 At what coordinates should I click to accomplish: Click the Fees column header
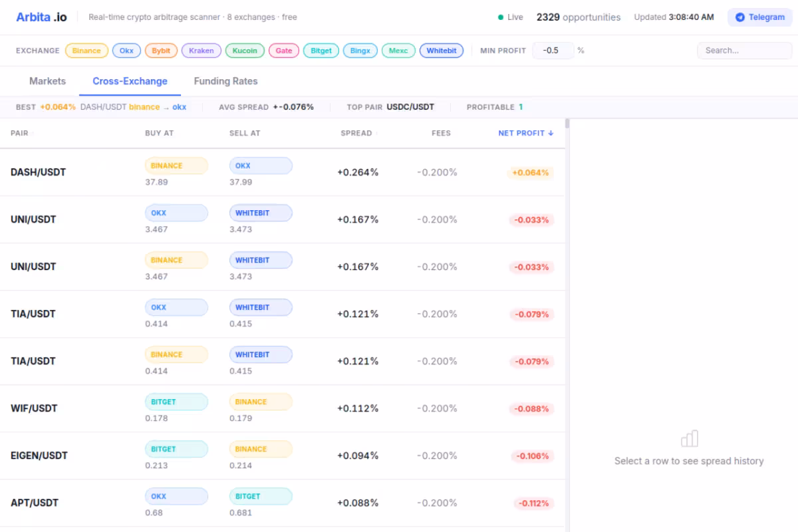pos(441,133)
